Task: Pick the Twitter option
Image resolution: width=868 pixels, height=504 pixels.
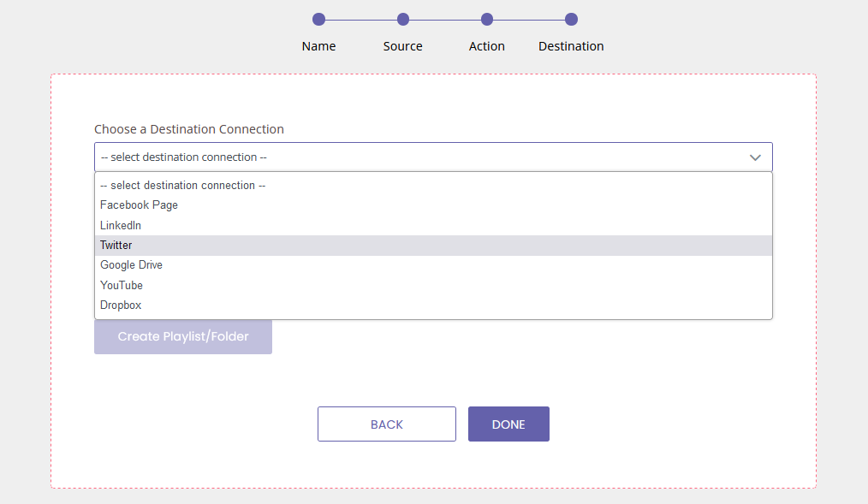Action: coord(116,246)
